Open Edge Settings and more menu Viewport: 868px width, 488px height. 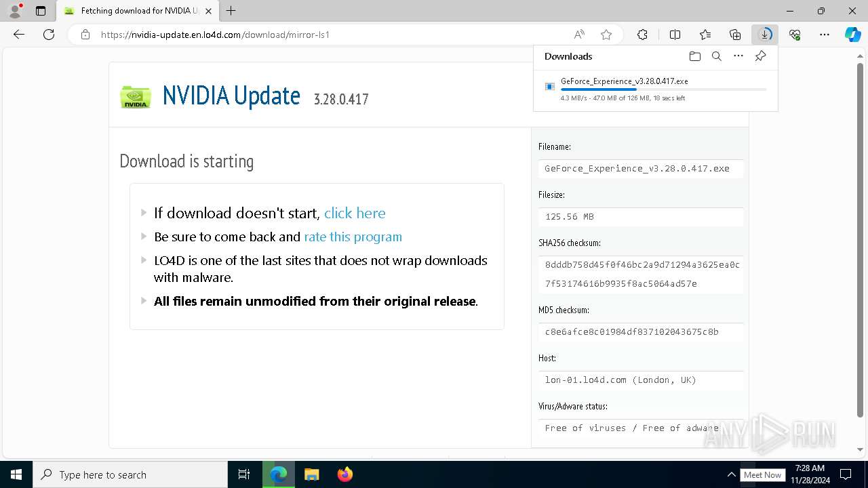(x=825, y=35)
